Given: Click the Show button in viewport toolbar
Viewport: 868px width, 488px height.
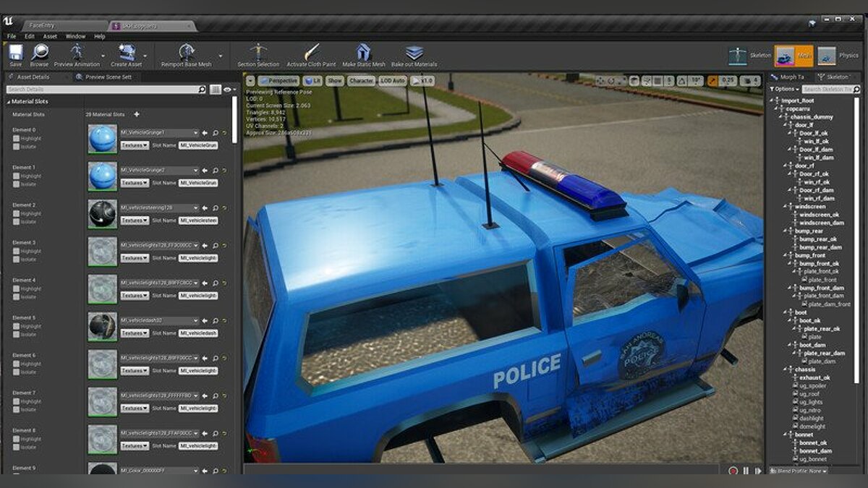Looking at the screenshot, I should pyautogui.click(x=335, y=81).
